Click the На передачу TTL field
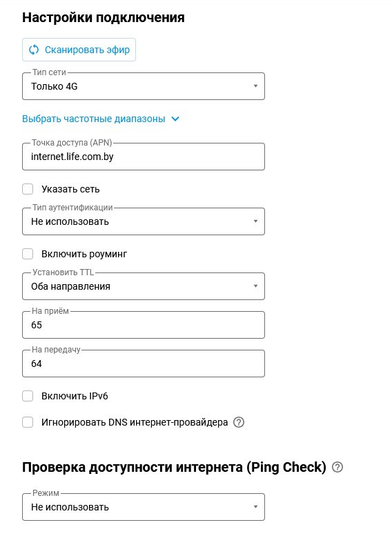Image resolution: width=392 pixels, height=547 pixels. [x=144, y=364]
